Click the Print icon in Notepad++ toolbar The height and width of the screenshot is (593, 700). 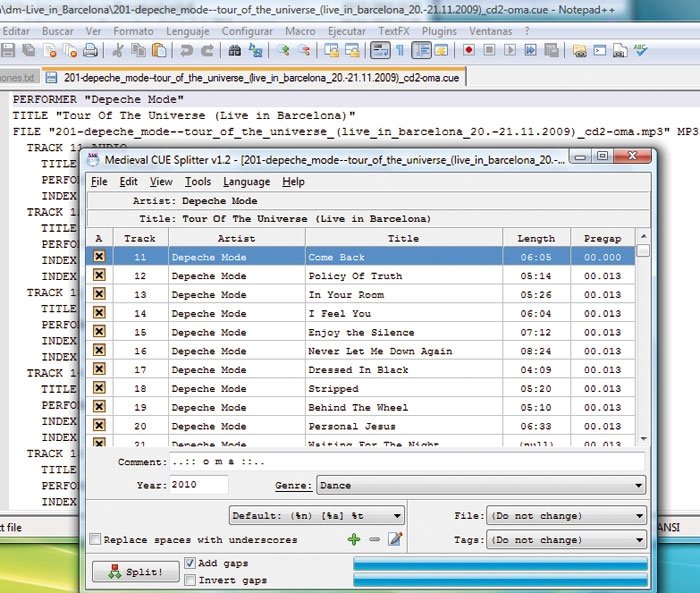[90, 50]
